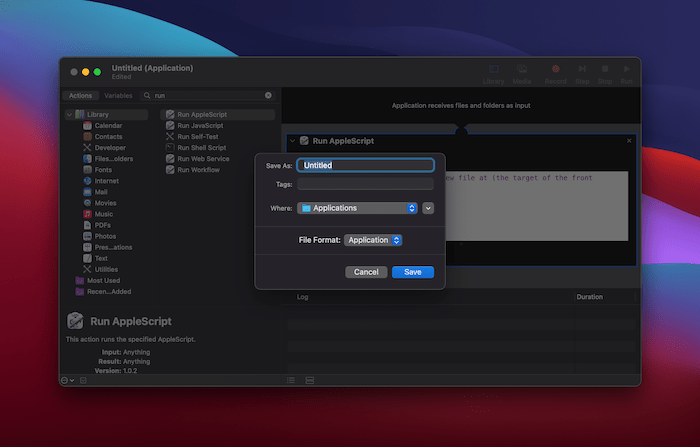Image resolution: width=700 pixels, height=447 pixels.
Task: Open the Where location dropdown
Action: [357, 208]
